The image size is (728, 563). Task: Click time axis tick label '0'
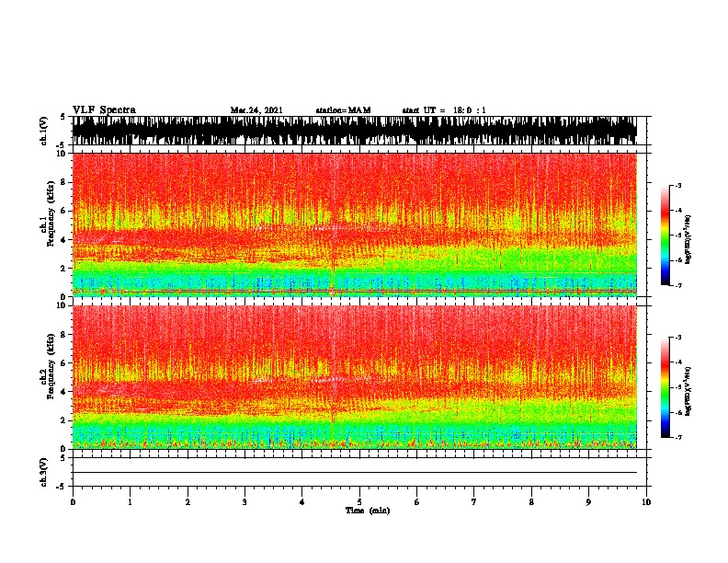[73, 502]
